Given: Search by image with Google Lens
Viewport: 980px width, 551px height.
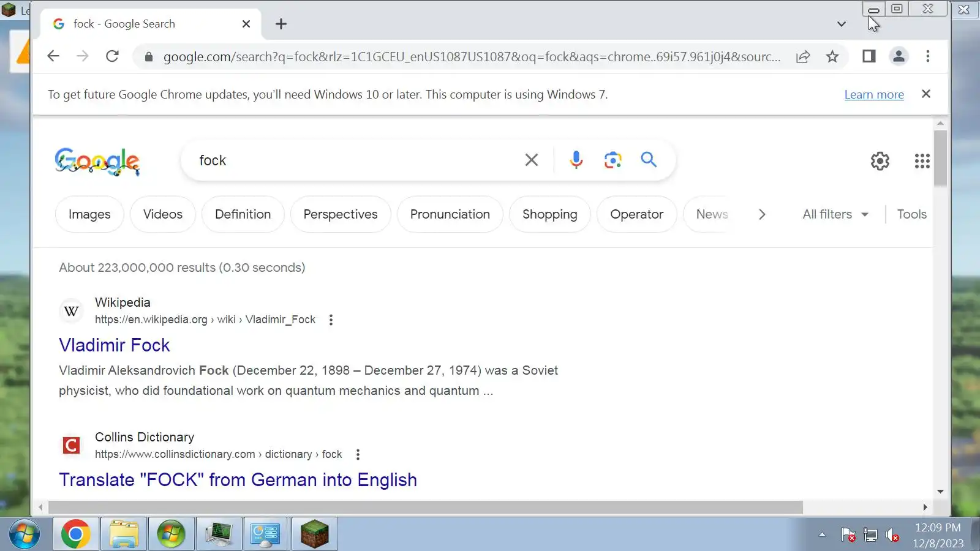Looking at the screenshot, I should 612,160.
